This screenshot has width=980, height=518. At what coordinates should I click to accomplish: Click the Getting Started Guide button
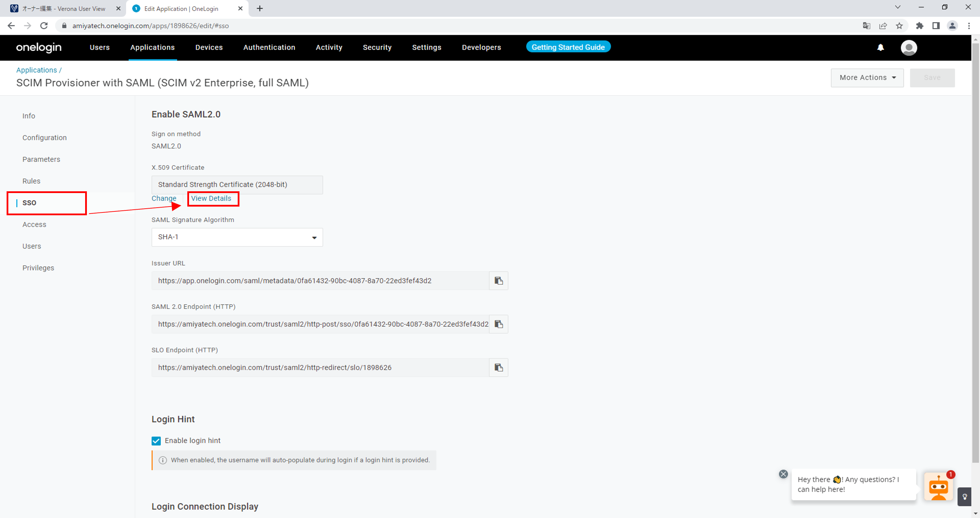pos(568,47)
